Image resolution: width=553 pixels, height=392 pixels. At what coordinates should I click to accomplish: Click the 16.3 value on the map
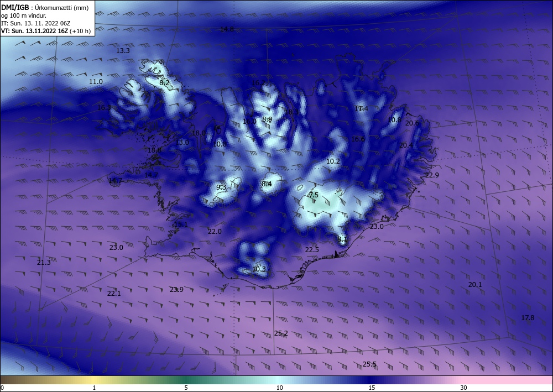(x=104, y=107)
